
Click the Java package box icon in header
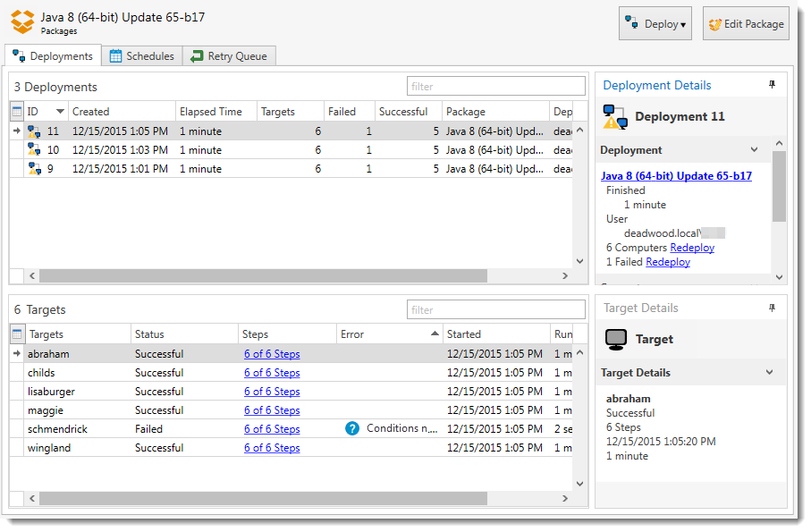tap(22, 22)
